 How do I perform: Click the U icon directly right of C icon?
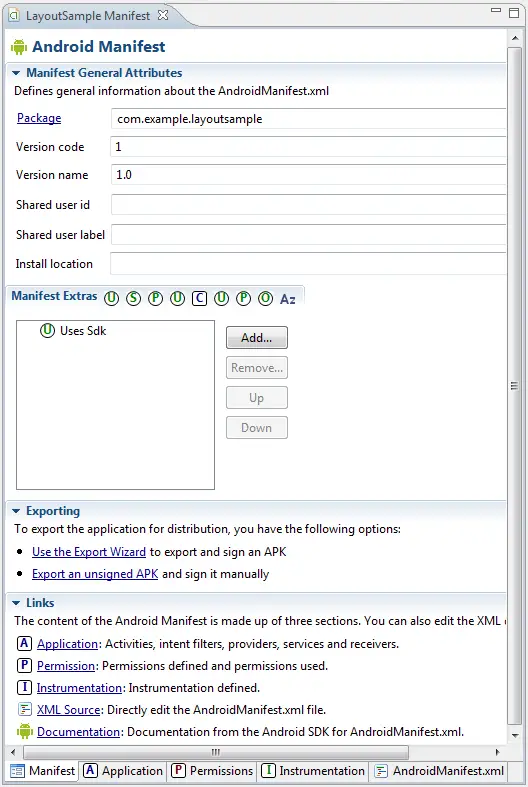coord(221,299)
